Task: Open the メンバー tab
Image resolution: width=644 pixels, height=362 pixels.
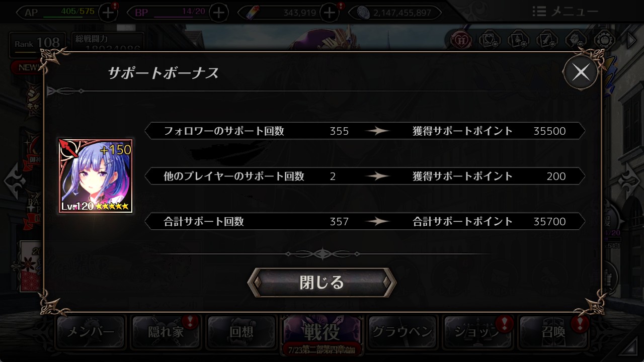Action: pos(91,332)
